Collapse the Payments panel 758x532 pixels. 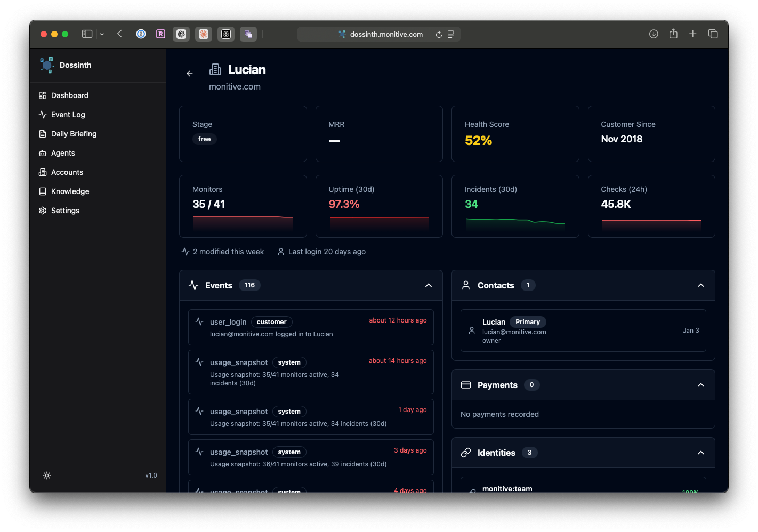pos(700,385)
